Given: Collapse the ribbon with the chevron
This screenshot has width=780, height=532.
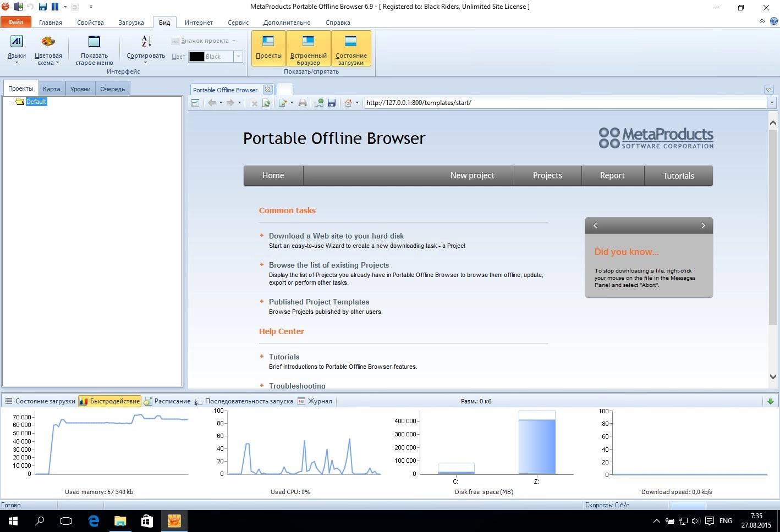Looking at the screenshot, I should 762,21.
